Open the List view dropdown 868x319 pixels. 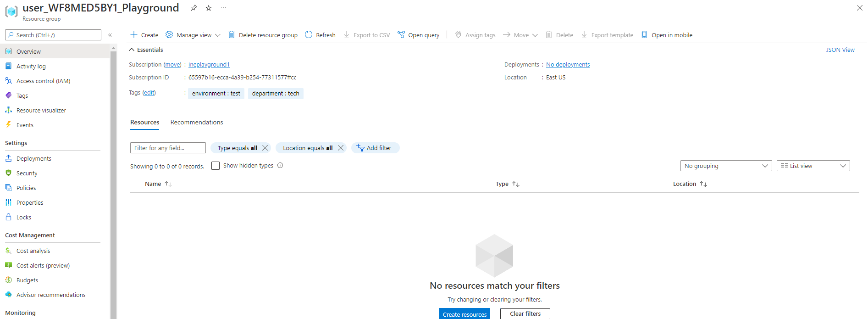click(813, 166)
